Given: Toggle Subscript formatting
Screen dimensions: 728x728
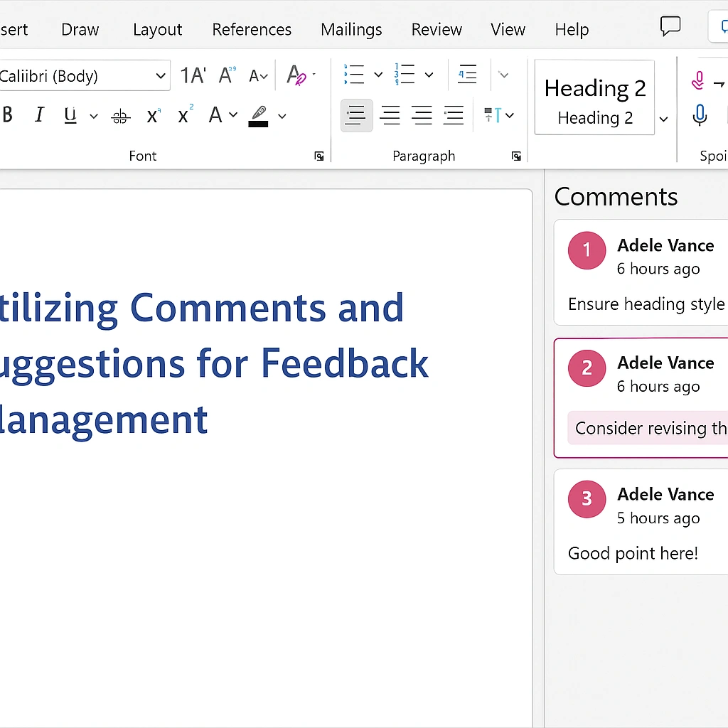Looking at the screenshot, I should [154, 115].
